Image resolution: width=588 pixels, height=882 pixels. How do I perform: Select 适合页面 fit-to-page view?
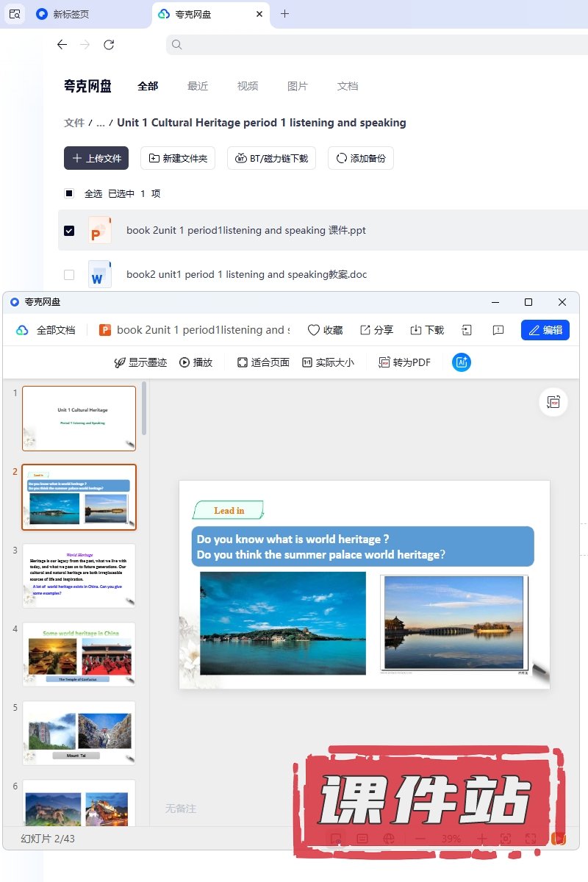263,362
